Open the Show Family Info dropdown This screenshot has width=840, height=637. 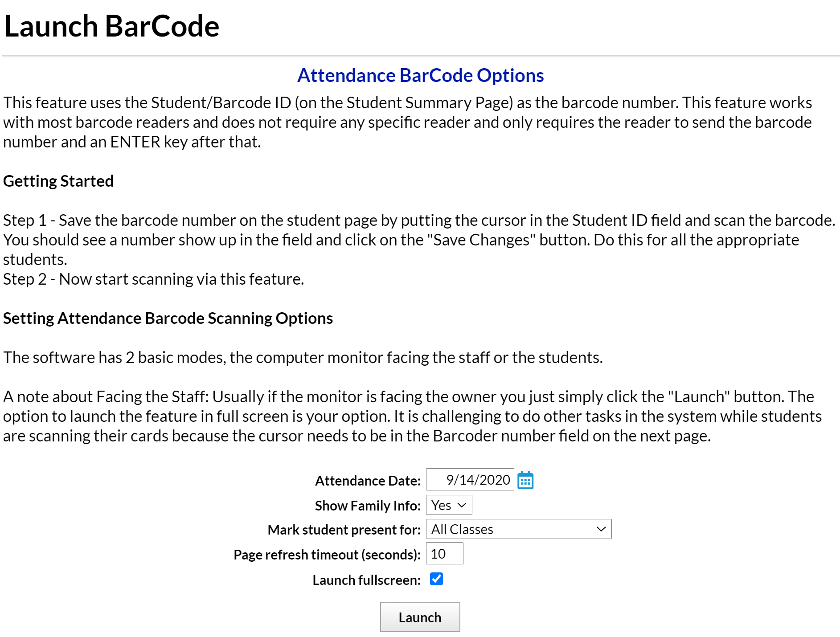pos(449,505)
